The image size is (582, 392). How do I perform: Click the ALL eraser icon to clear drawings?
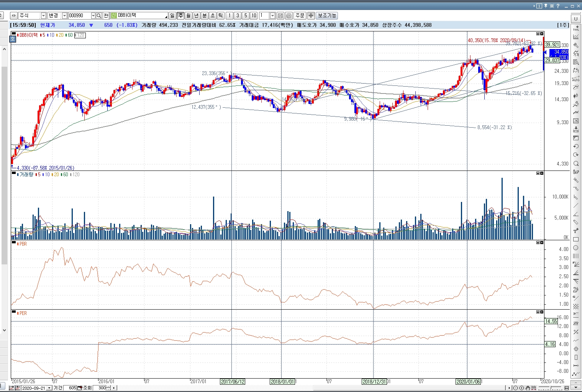(x=576, y=289)
